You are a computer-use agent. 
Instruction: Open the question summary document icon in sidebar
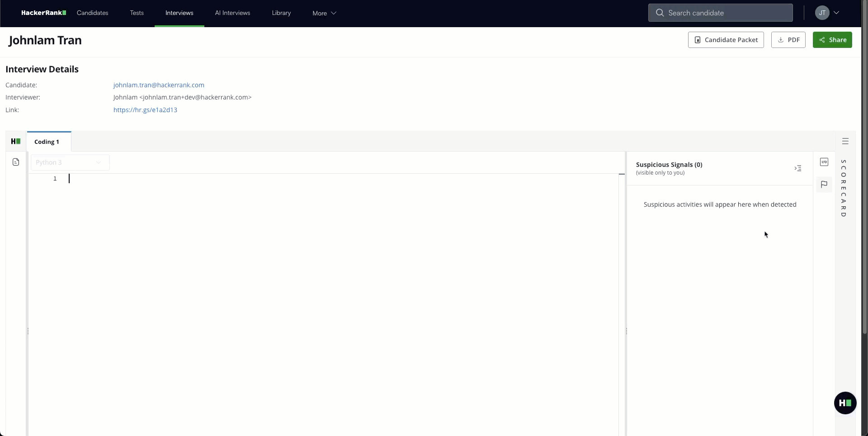pyautogui.click(x=15, y=161)
